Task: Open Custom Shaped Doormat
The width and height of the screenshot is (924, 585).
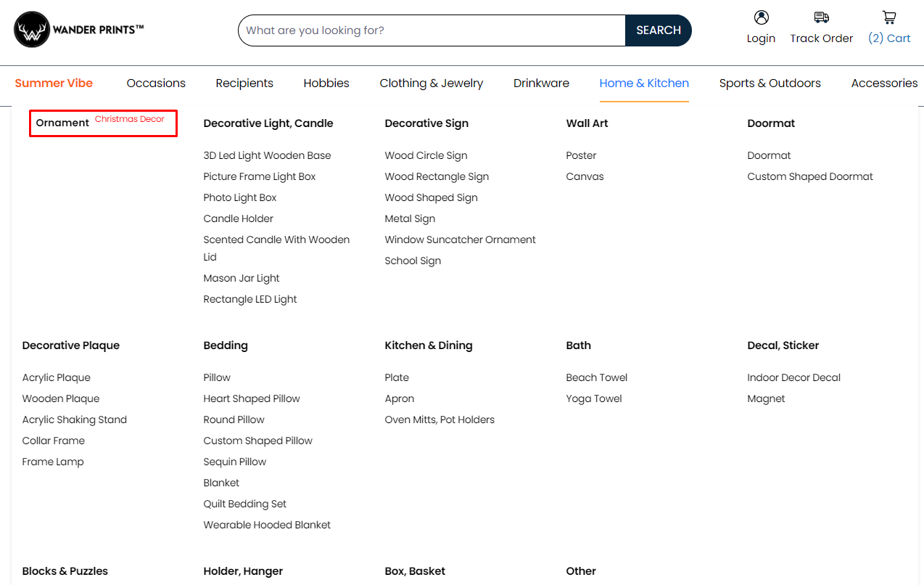Action: click(810, 176)
